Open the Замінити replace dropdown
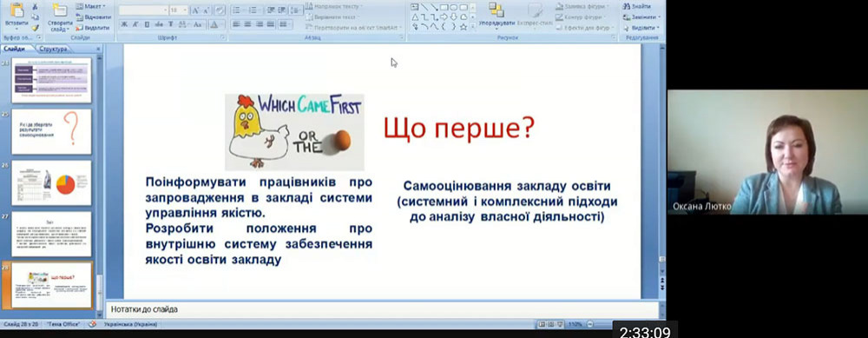The height and width of the screenshot is (338, 868). click(x=641, y=17)
